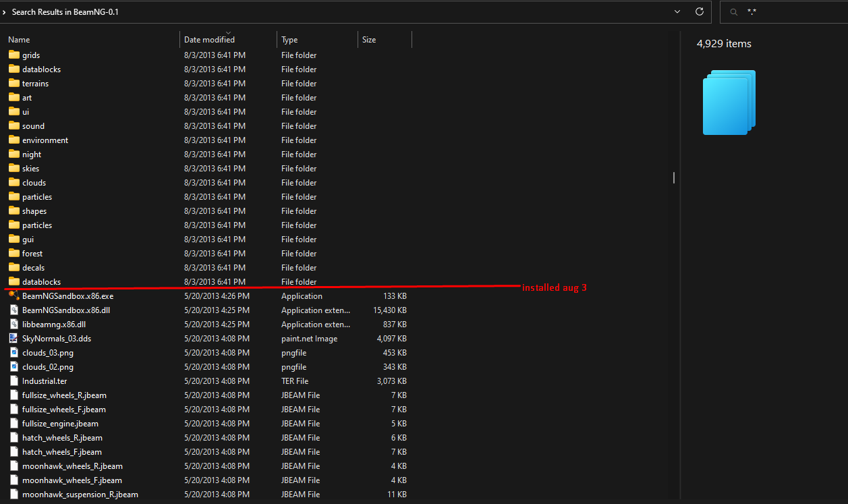
Task: Select the clouds folder icon
Action: [14, 182]
